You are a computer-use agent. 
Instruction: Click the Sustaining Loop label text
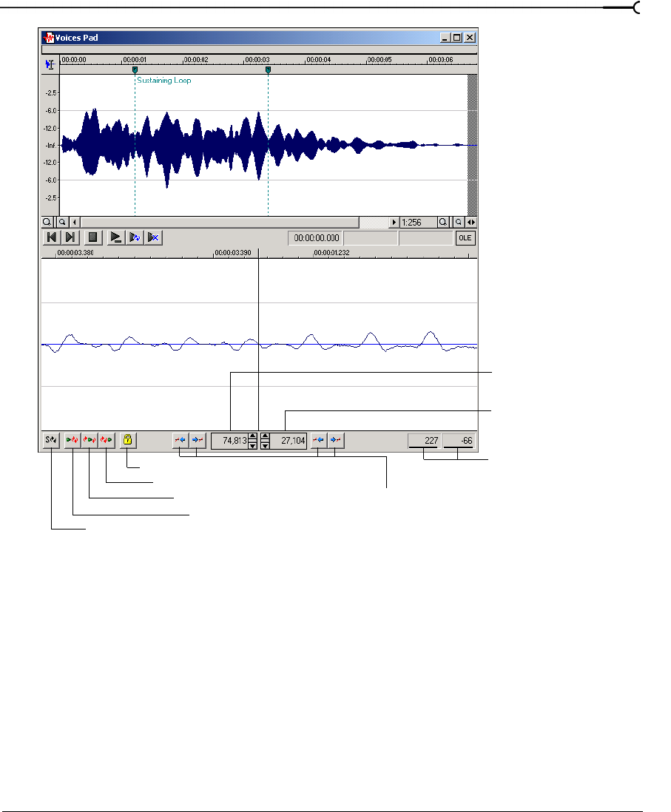click(164, 81)
